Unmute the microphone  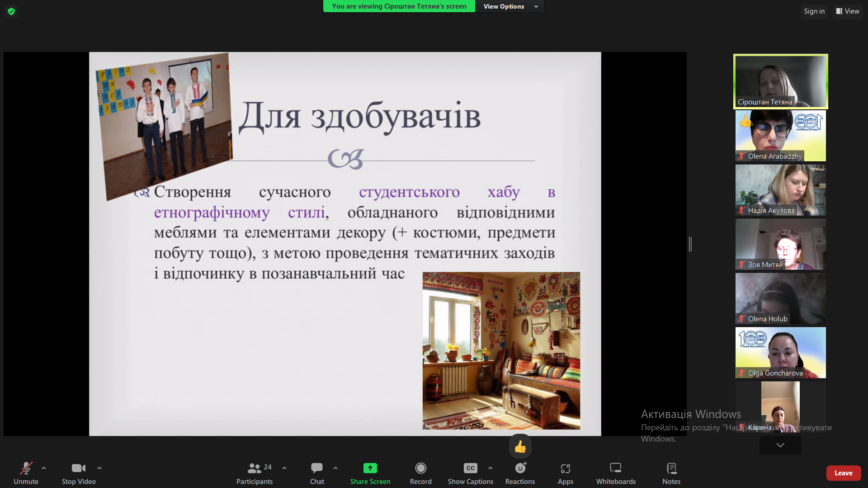(x=26, y=469)
